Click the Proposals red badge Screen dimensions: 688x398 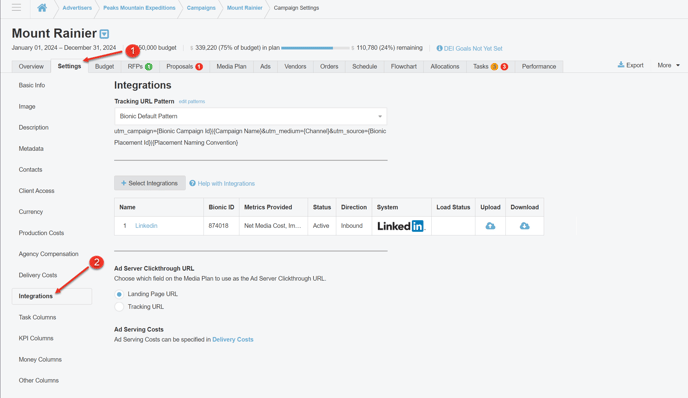[x=199, y=67]
